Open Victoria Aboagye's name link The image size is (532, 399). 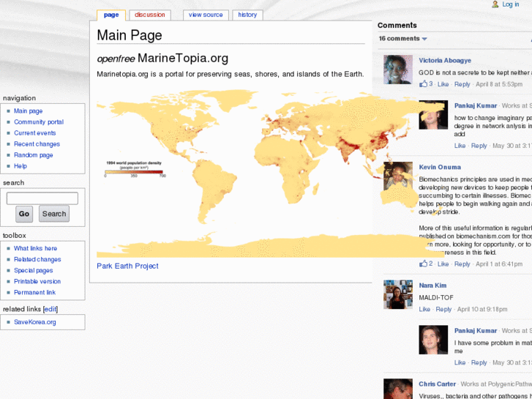click(445, 61)
